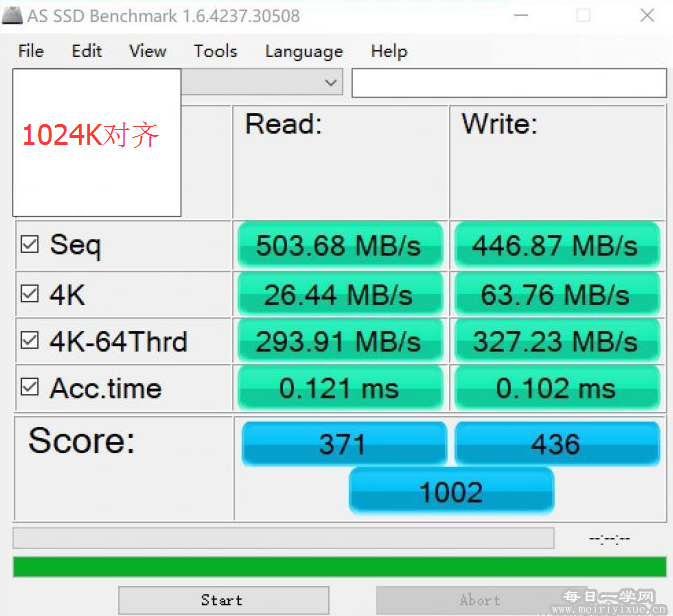Click the drive info box showing 1024K
The height and width of the screenshot is (616, 673).
pyautogui.click(x=97, y=143)
